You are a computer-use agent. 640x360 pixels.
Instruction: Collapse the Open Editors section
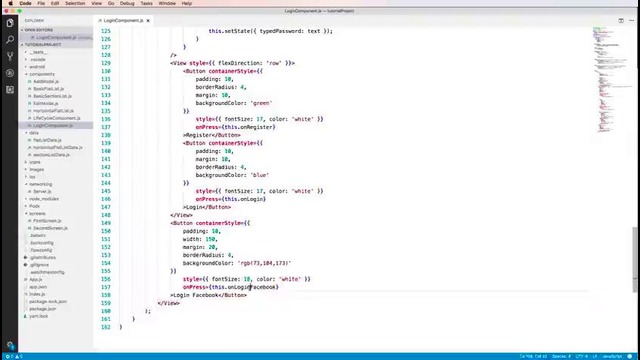click(x=38, y=30)
